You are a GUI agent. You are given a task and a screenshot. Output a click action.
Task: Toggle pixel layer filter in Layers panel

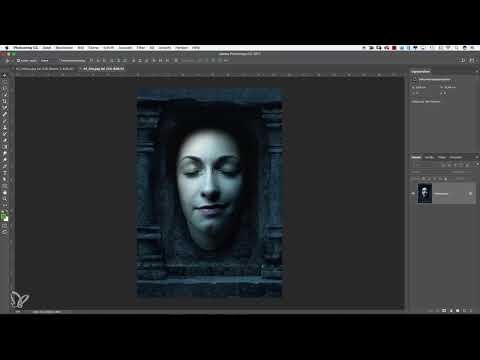tap(443, 165)
